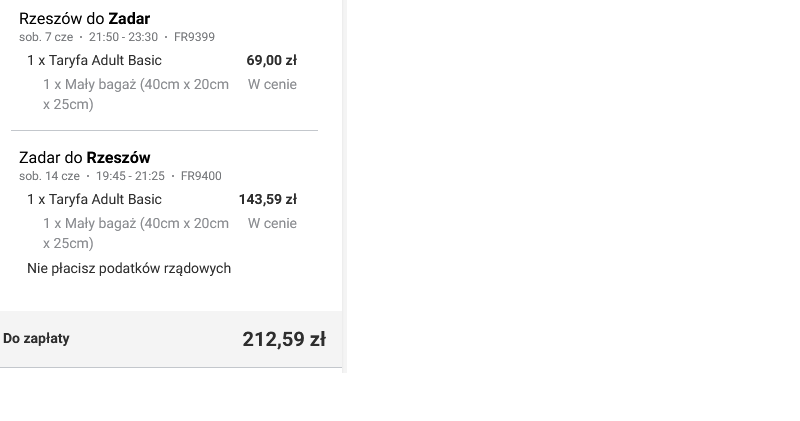Click the "Nie płacisz podatków rządowych" note
Image resolution: width=800 pixels, height=421 pixels.
[x=129, y=268]
